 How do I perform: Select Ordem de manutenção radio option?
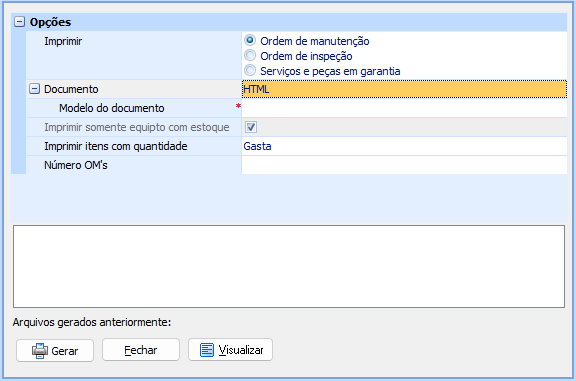tap(250, 40)
